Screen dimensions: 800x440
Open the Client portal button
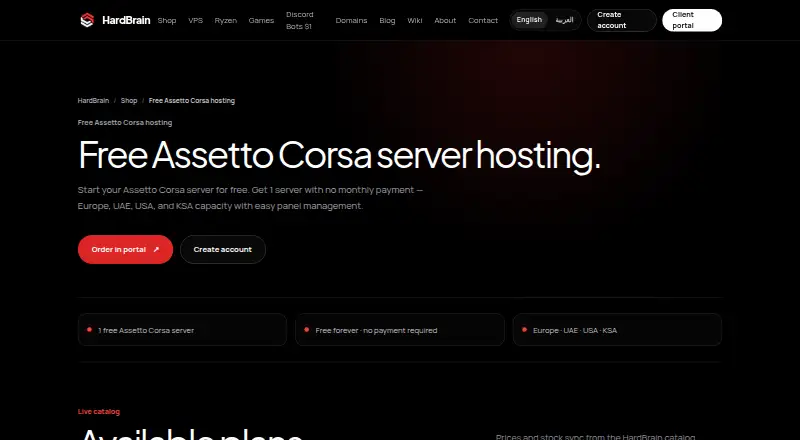[692, 20]
